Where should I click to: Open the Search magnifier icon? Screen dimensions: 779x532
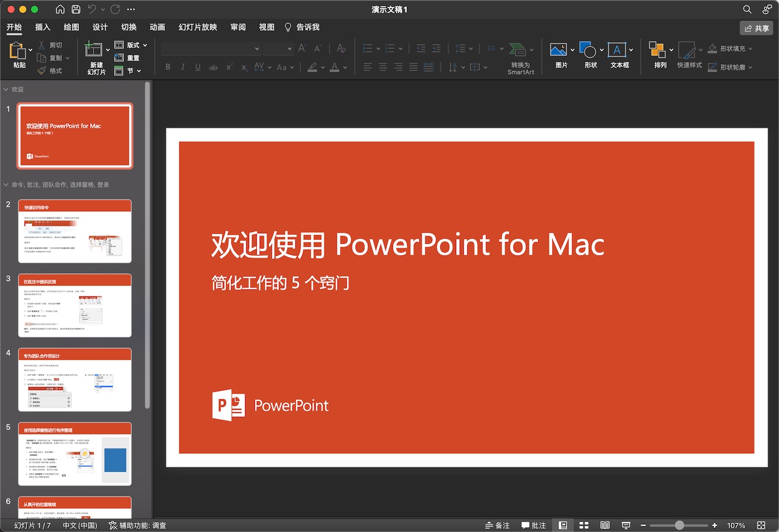747,9
